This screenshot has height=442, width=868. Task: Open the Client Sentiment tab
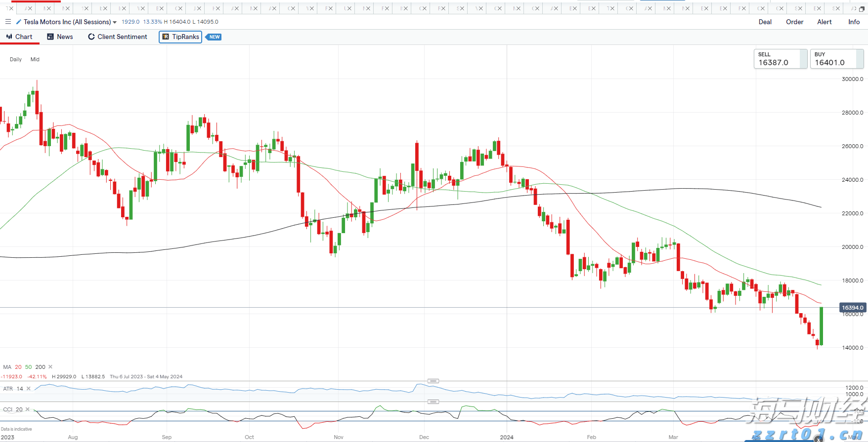tap(118, 37)
